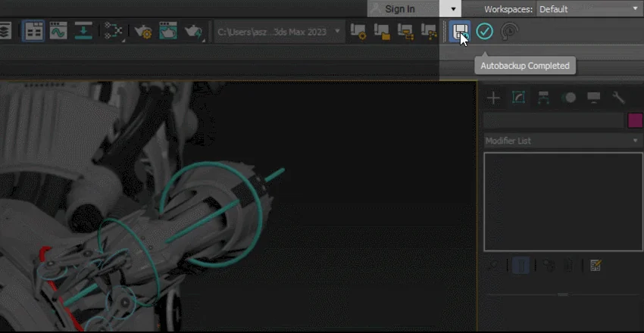
Task: Click the teal download-arrow toolbar icon
Action: (83, 31)
